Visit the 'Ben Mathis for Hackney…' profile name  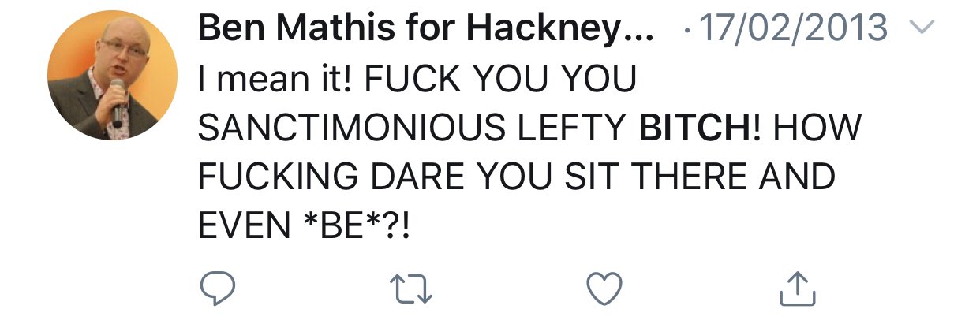[x=425, y=31]
